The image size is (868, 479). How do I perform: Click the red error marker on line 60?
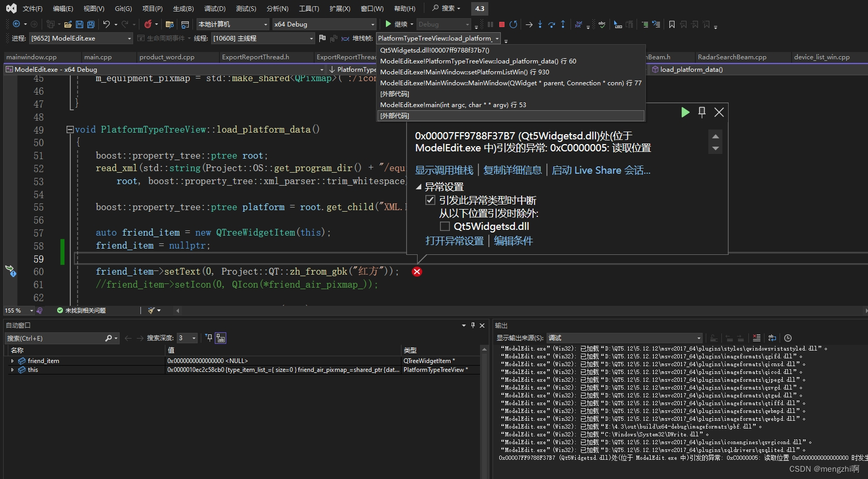417,271
